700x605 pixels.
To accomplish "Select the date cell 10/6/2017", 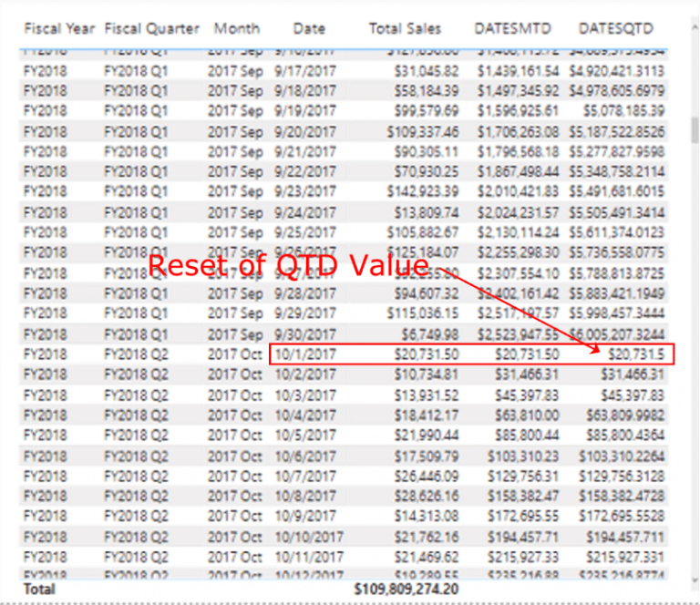I will point(305,456).
